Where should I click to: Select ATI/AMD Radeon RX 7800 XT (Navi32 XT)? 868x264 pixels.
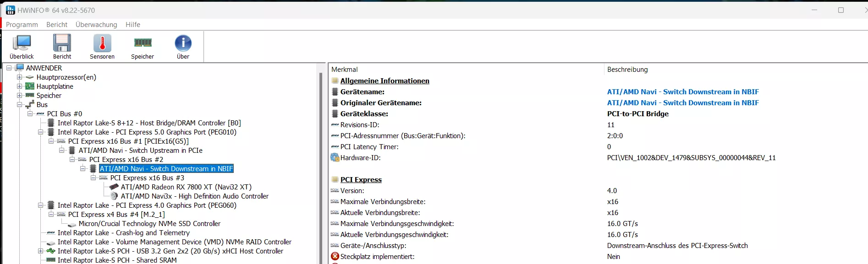[x=186, y=187]
